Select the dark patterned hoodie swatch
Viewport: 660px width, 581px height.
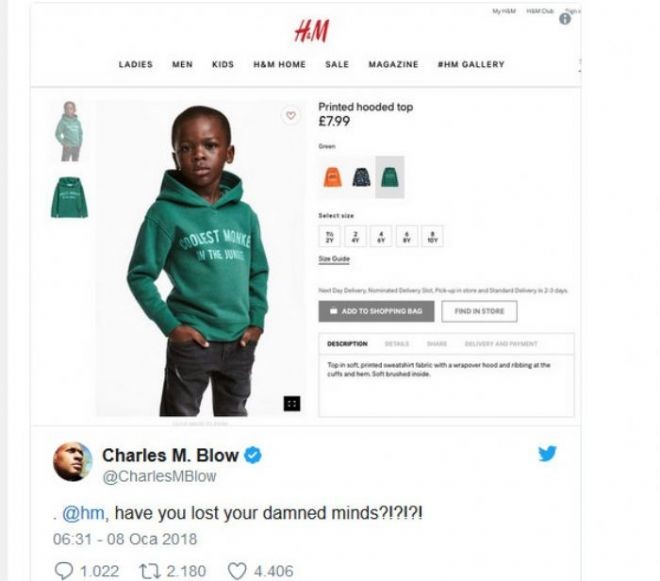tap(361, 177)
